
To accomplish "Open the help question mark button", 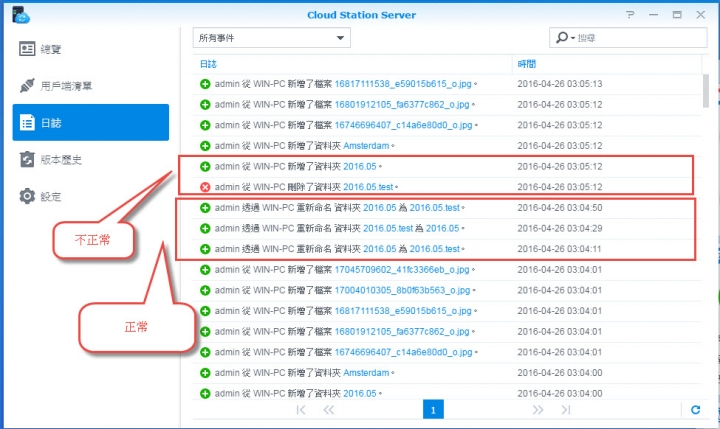I will pos(630,15).
